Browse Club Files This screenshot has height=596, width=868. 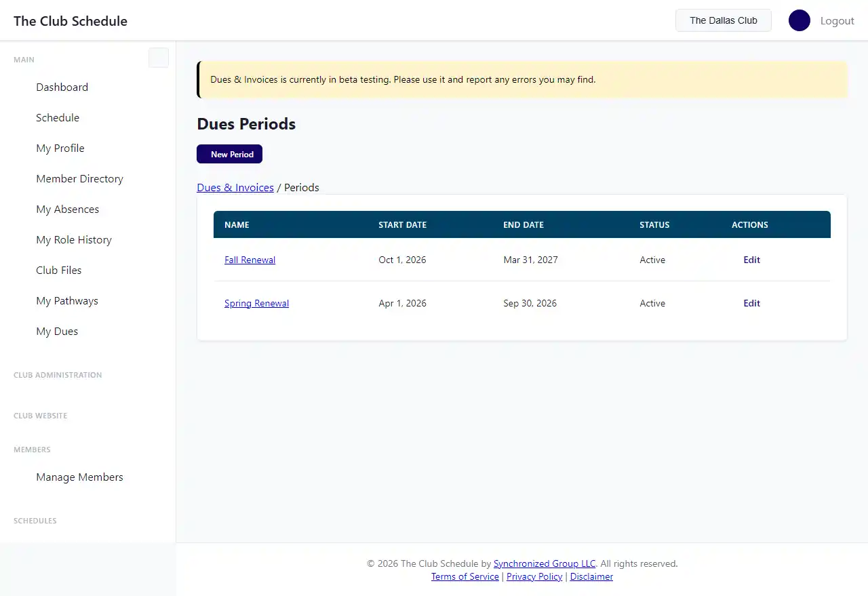coord(58,270)
